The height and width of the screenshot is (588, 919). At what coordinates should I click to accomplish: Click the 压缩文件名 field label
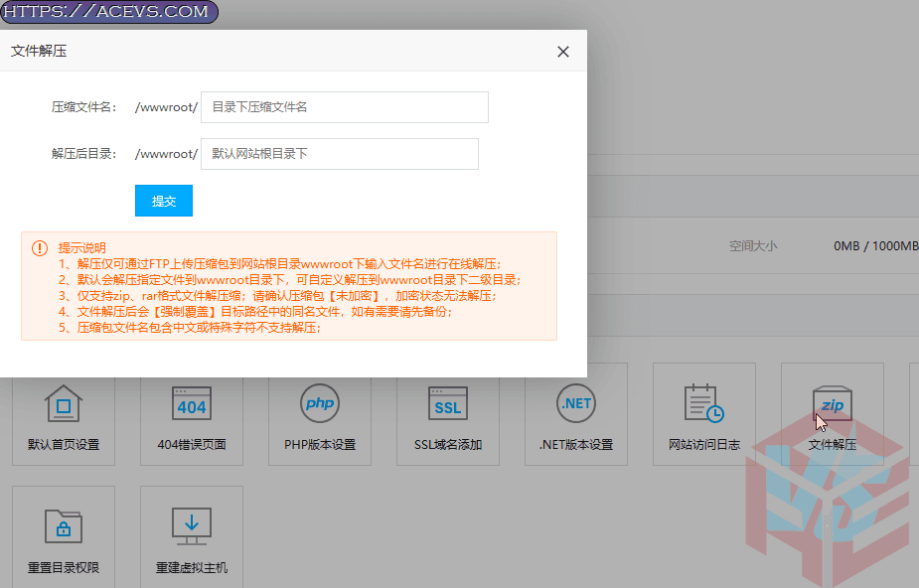[84, 107]
